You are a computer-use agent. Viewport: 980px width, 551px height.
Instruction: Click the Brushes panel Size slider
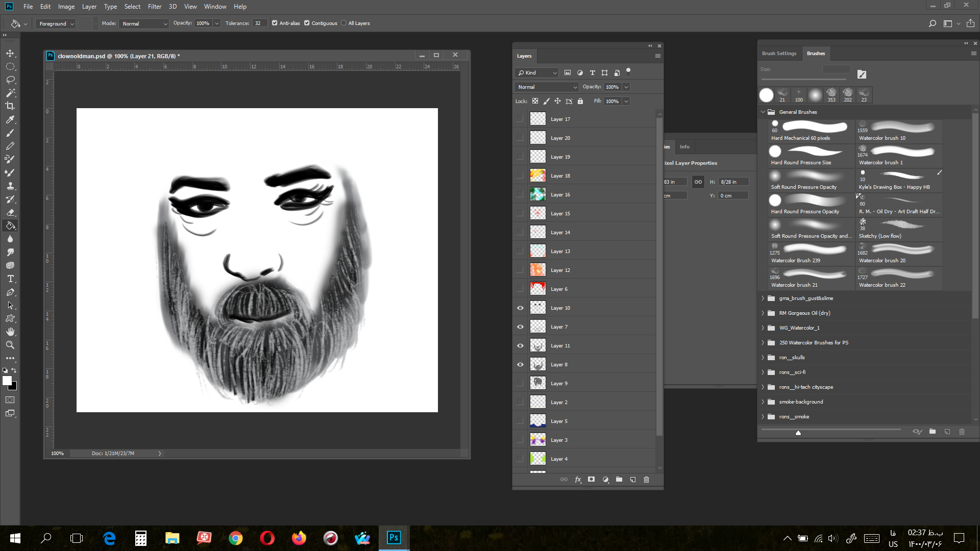[804, 80]
